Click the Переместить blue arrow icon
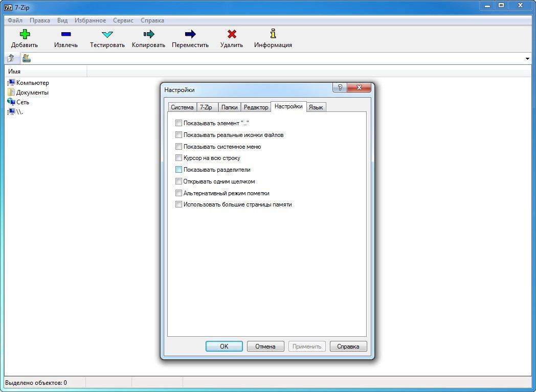This screenshot has height=392, width=536. tap(190, 34)
